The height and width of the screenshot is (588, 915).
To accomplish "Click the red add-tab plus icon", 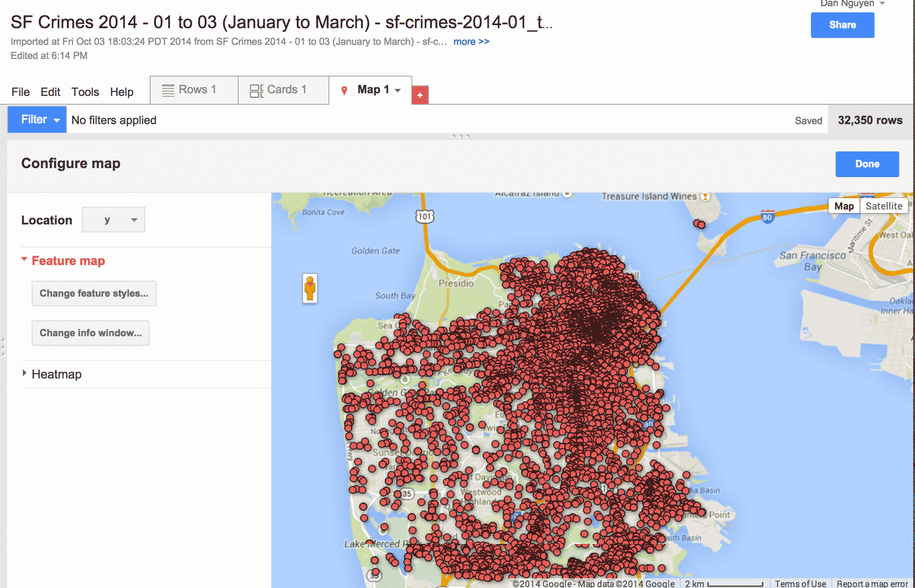I will tap(420, 95).
